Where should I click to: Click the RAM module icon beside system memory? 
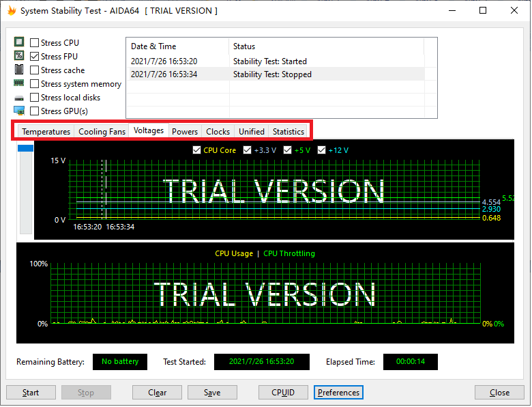tap(19, 83)
